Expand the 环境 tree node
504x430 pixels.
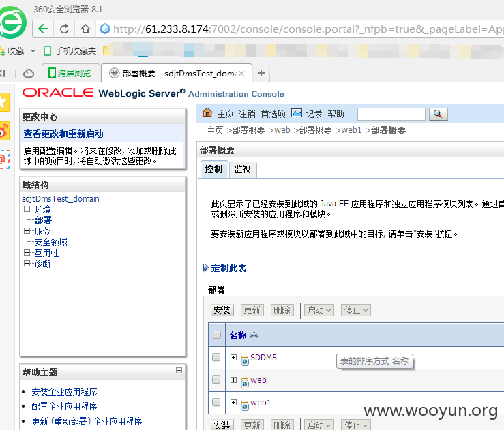click(x=27, y=209)
